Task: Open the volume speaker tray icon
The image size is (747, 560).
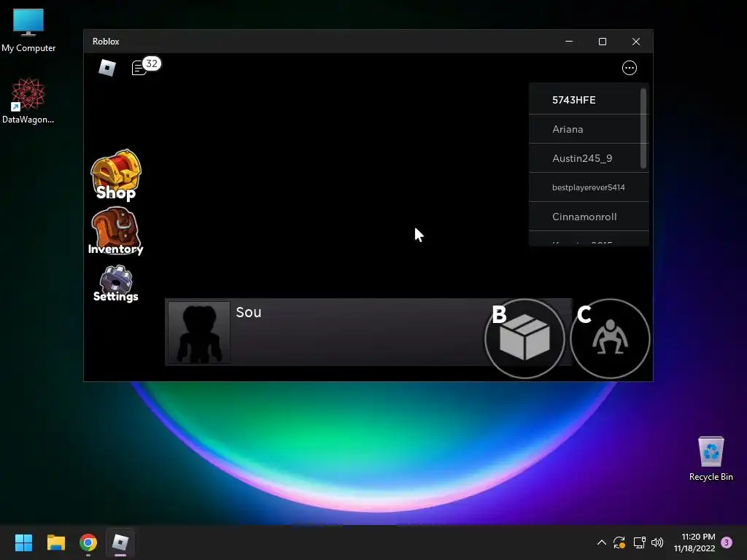Action: (657, 542)
